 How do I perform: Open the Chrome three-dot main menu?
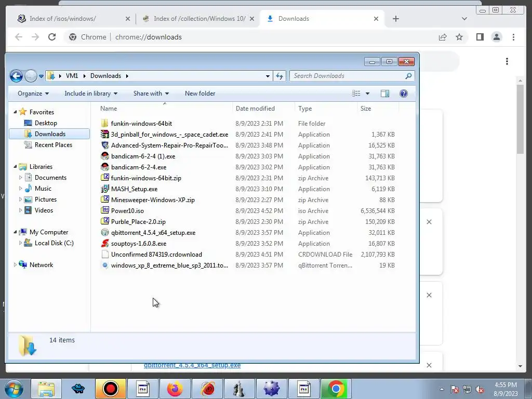[x=513, y=37]
